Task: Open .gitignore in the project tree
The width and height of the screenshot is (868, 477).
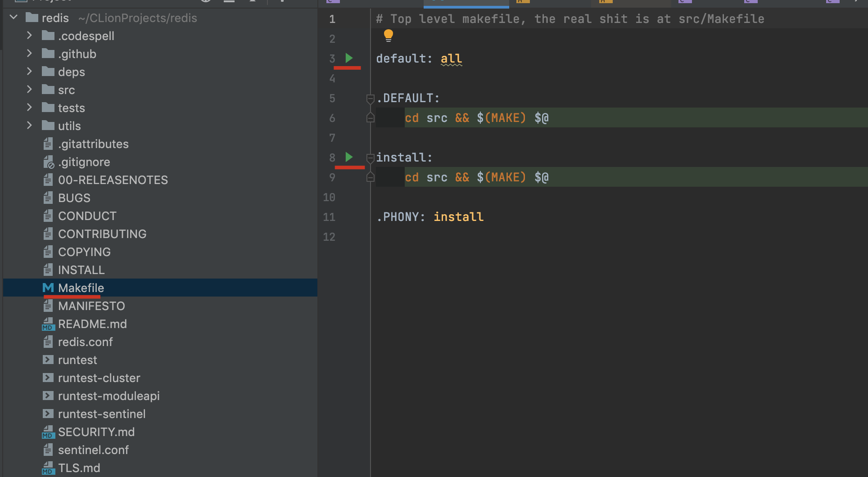Action: tap(84, 162)
